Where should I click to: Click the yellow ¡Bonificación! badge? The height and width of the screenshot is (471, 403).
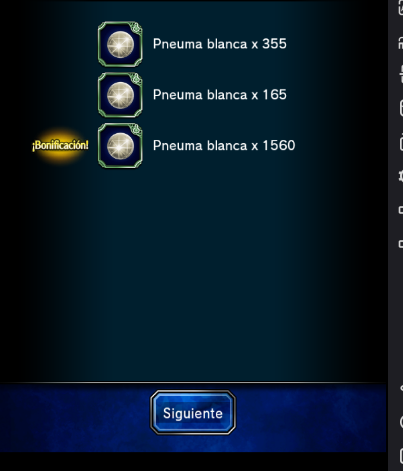tap(60, 145)
